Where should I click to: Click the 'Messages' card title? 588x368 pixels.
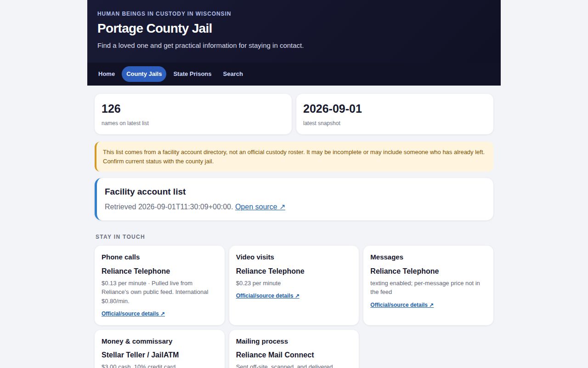coord(387,257)
